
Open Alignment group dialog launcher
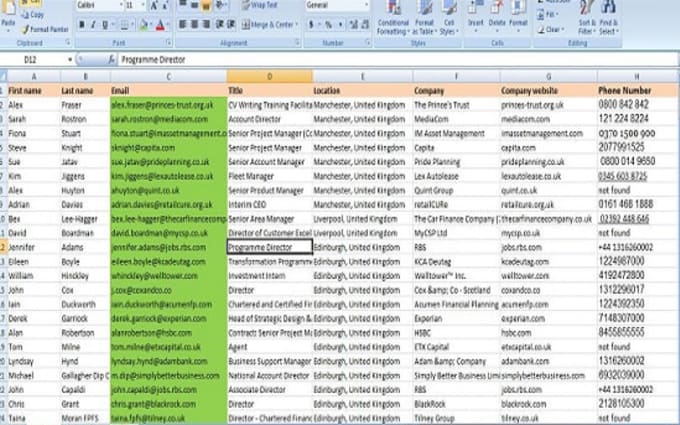tap(297, 42)
